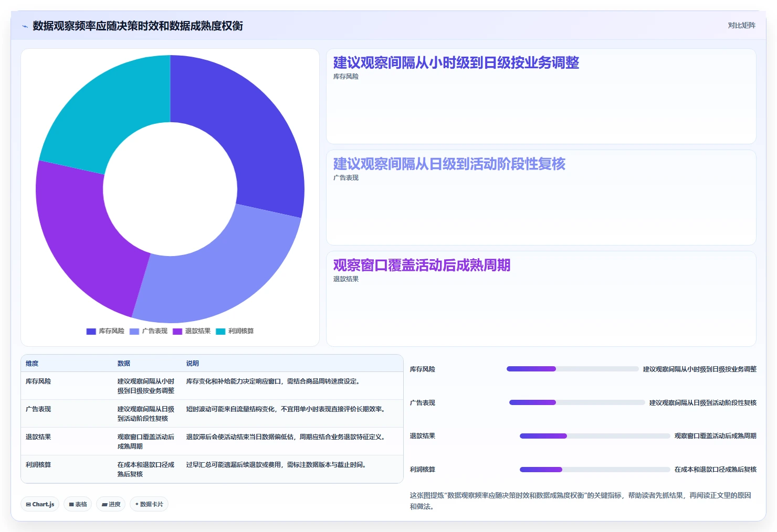777x532 pixels.
Task: Click the 库存风险 progress bar
Action: [572, 369]
